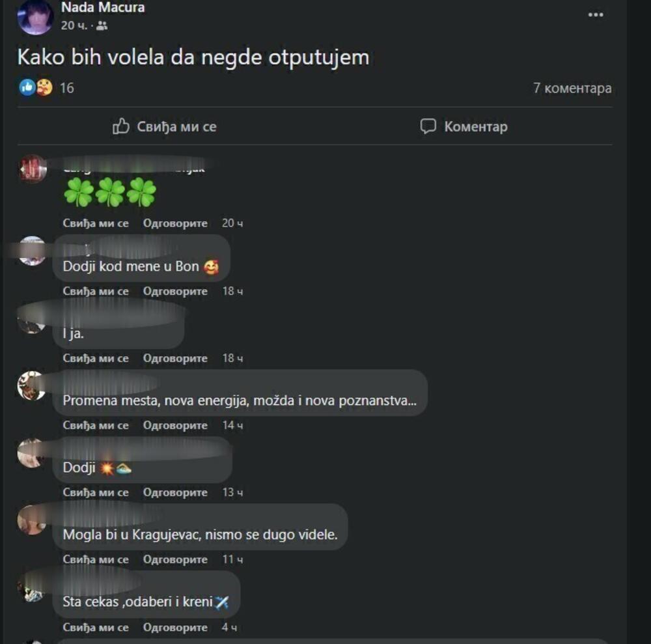
Task: Reply to the Kragujevac comment
Action: 174,559
